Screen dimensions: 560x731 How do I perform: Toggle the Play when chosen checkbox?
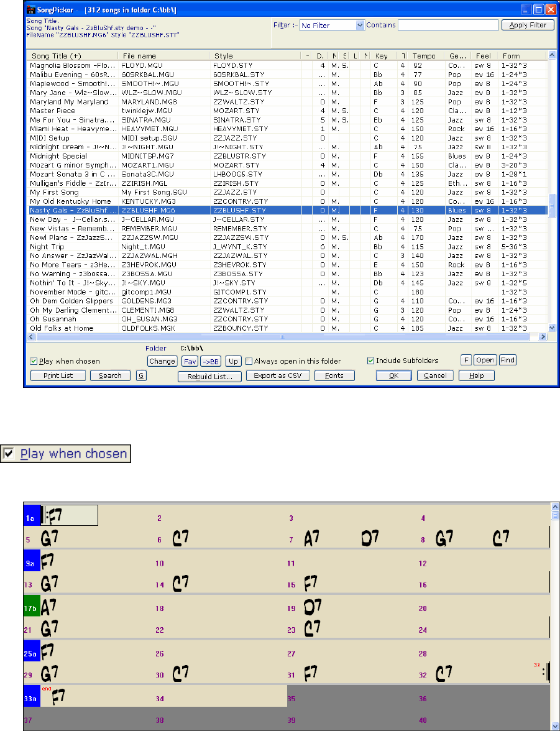(34, 361)
